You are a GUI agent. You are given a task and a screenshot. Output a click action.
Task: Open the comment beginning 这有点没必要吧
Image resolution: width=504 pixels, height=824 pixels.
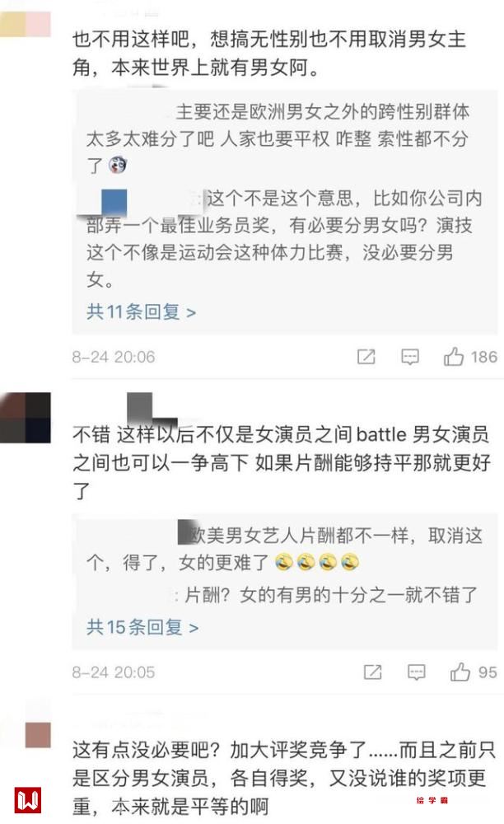point(284,778)
